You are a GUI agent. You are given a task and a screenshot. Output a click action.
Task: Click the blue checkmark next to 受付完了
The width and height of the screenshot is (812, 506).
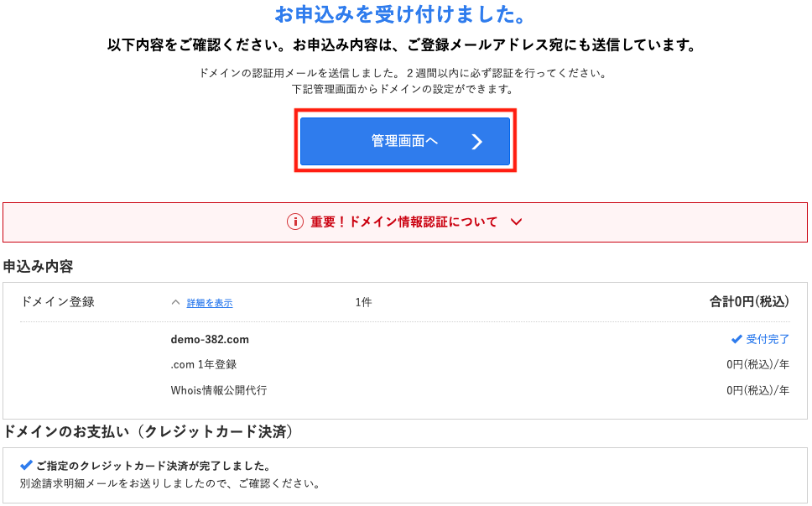pyautogui.click(x=737, y=339)
